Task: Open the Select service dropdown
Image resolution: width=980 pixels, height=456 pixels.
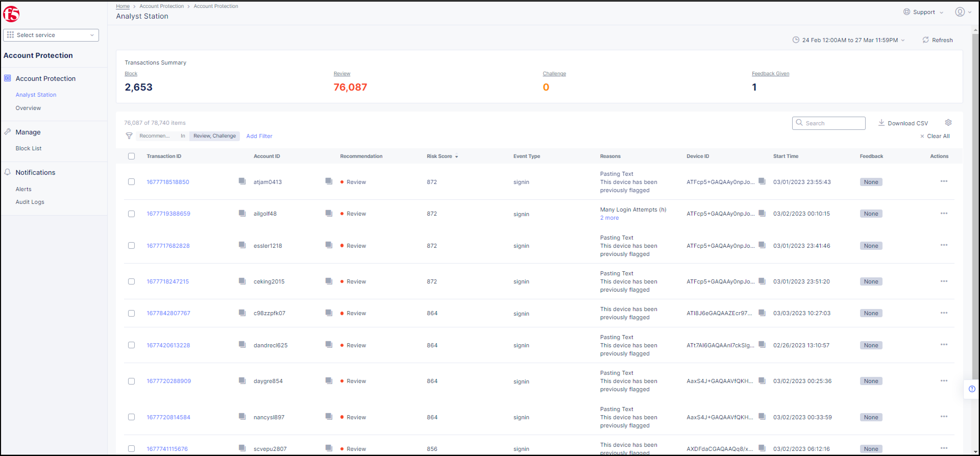Action: tap(51, 35)
